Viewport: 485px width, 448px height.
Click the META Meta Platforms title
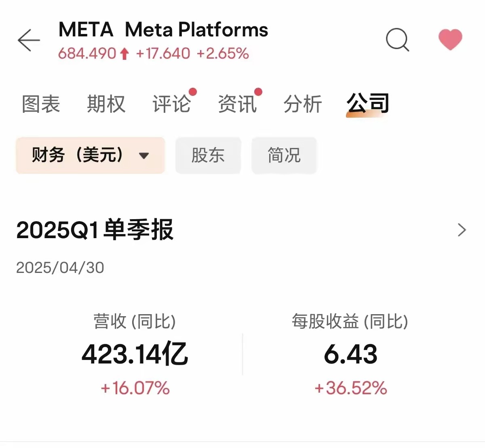(x=163, y=30)
